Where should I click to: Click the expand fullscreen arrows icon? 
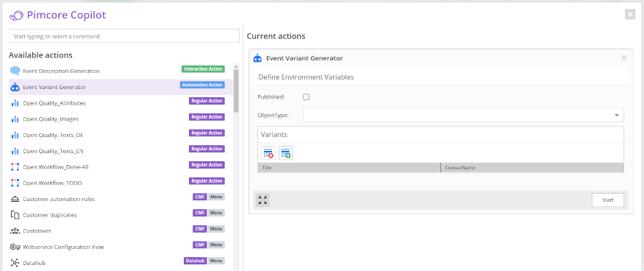pyautogui.click(x=263, y=200)
